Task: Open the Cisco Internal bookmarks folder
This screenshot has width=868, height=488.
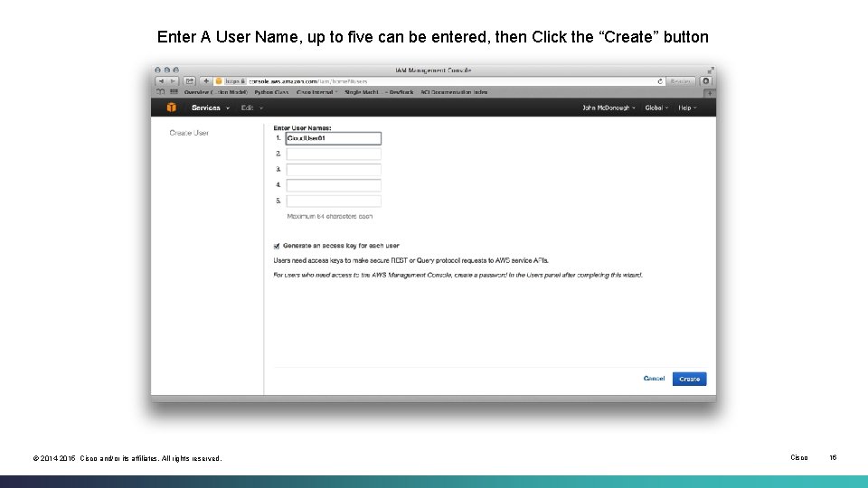Action: pos(316,92)
